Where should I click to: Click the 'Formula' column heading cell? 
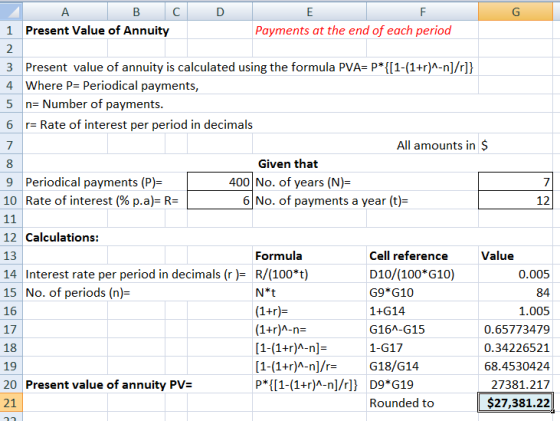pos(309,256)
